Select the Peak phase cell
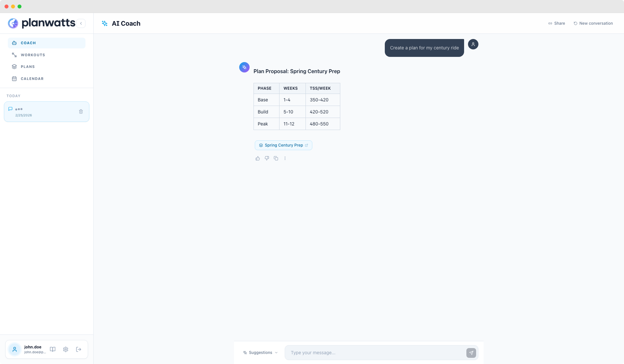 point(266,124)
